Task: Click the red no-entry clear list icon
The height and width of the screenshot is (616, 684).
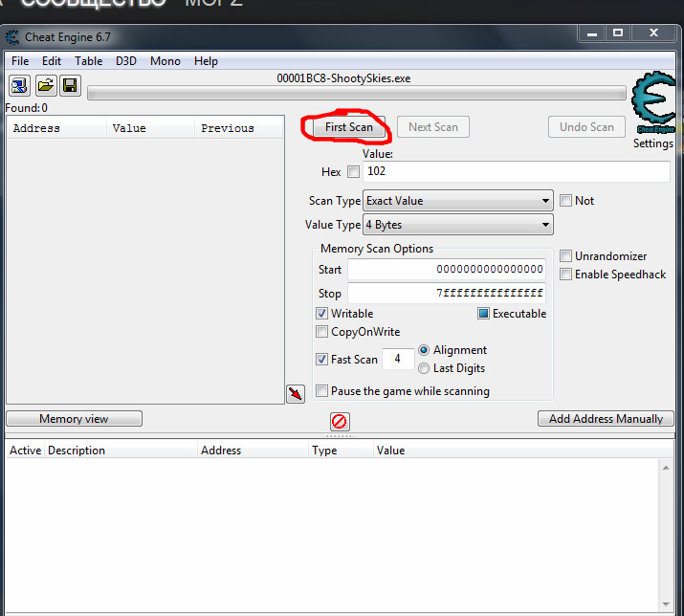Action: [340, 422]
